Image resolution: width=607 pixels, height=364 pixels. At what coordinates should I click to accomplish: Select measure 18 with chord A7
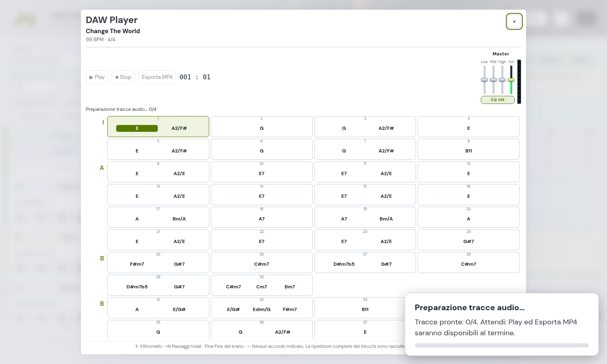tap(262, 217)
